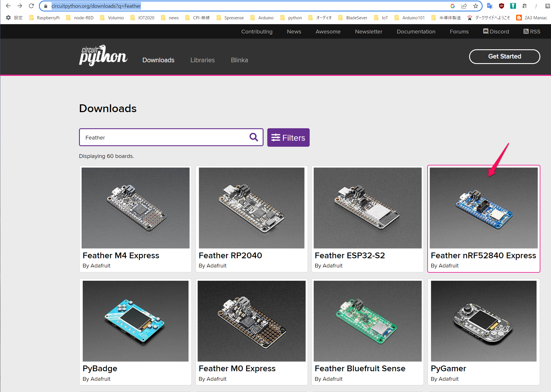Image resolution: width=551 pixels, height=392 pixels.
Task: Open the 2A3 Maniac Blogger bookmark
Action: 532,18
